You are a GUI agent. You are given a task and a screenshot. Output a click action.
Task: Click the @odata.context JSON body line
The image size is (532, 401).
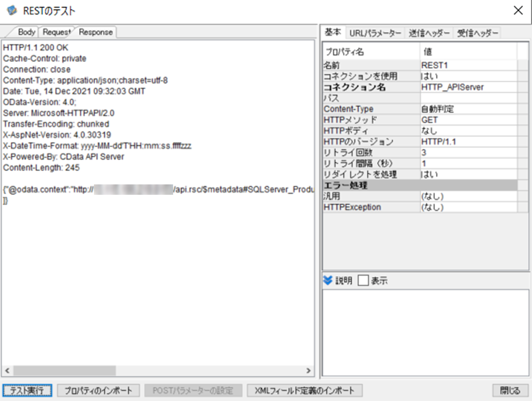158,189
